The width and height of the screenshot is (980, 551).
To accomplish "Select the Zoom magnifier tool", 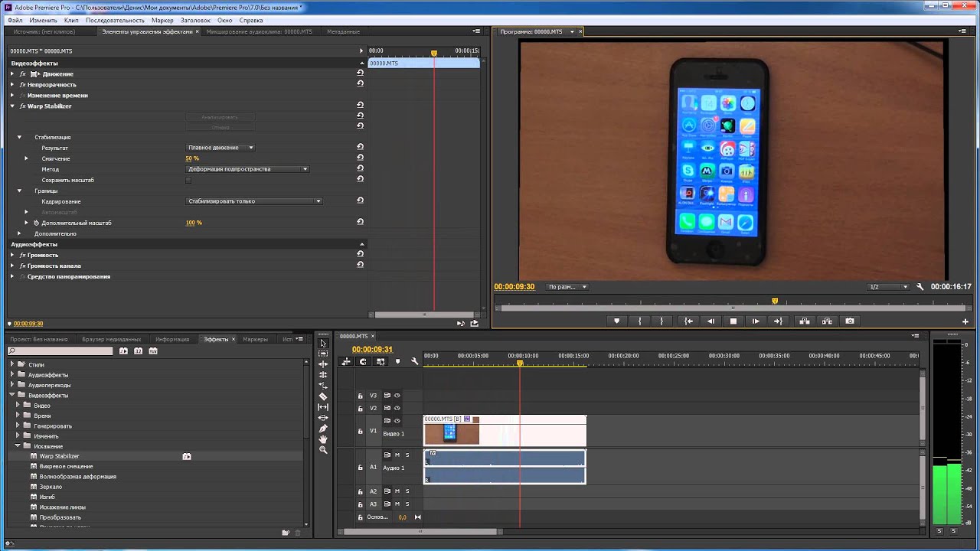I will [323, 450].
